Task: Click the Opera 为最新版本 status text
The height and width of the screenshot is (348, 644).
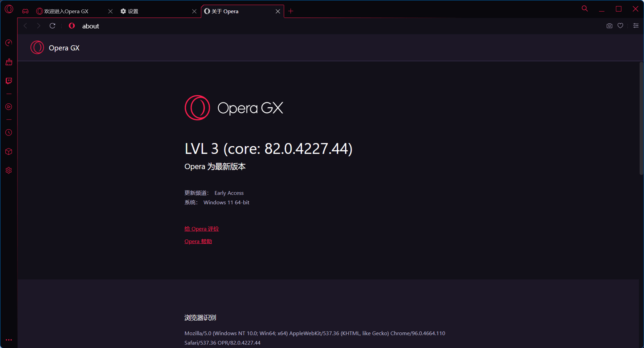Action: click(215, 166)
